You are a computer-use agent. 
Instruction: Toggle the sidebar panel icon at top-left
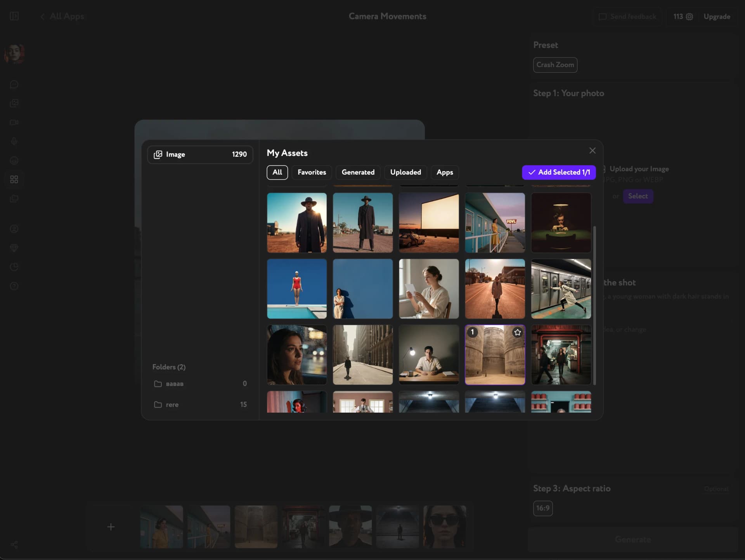pyautogui.click(x=14, y=16)
